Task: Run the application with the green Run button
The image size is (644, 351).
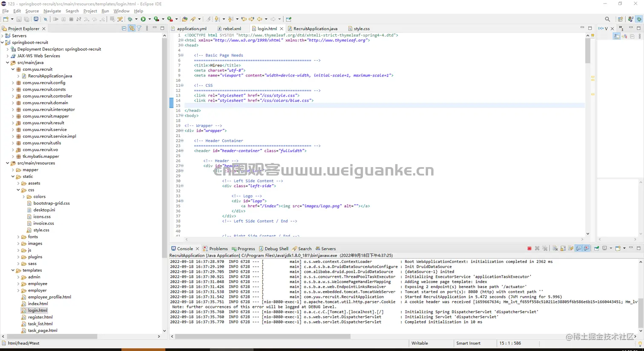Action: point(144,19)
